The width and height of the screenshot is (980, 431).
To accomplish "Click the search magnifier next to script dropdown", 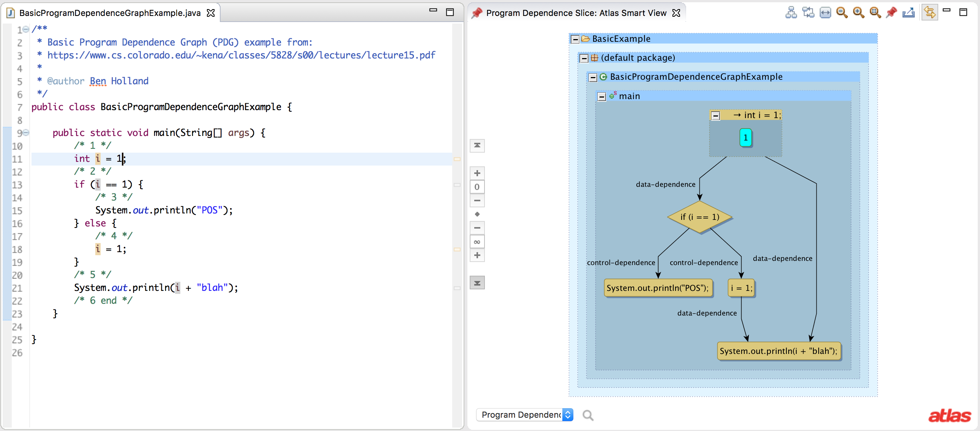I will (588, 415).
